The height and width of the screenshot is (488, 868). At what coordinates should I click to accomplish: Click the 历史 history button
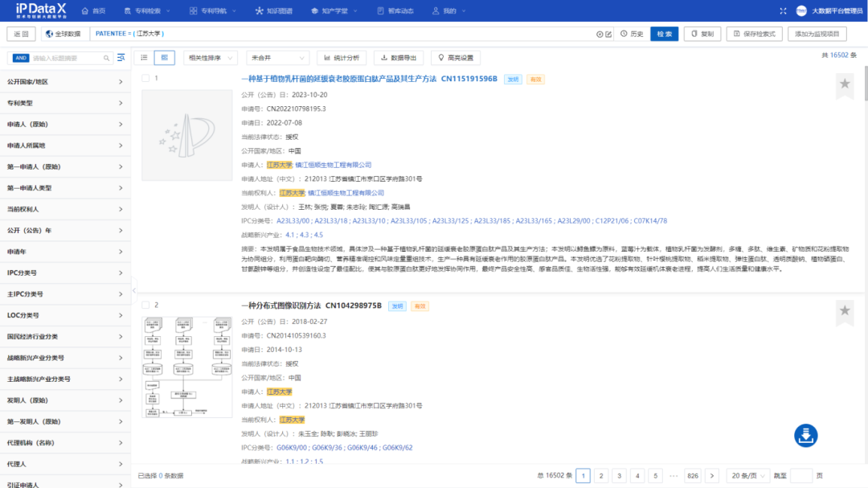click(632, 34)
